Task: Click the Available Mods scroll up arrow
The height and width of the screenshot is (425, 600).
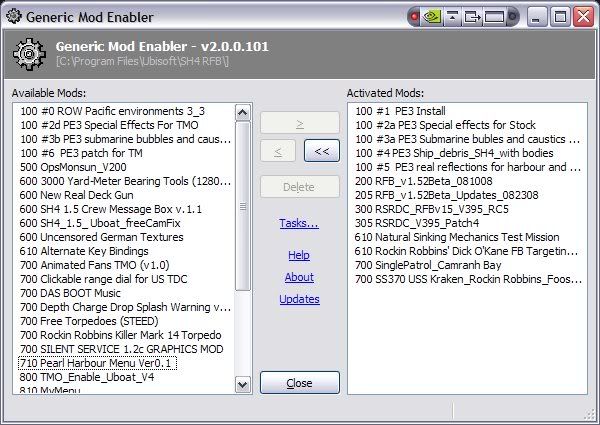Action: 243,112
